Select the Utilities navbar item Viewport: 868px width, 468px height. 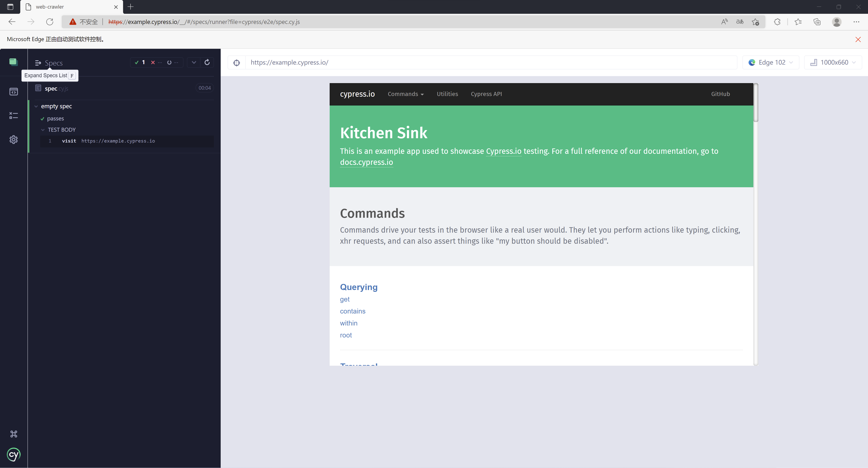(x=447, y=94)
